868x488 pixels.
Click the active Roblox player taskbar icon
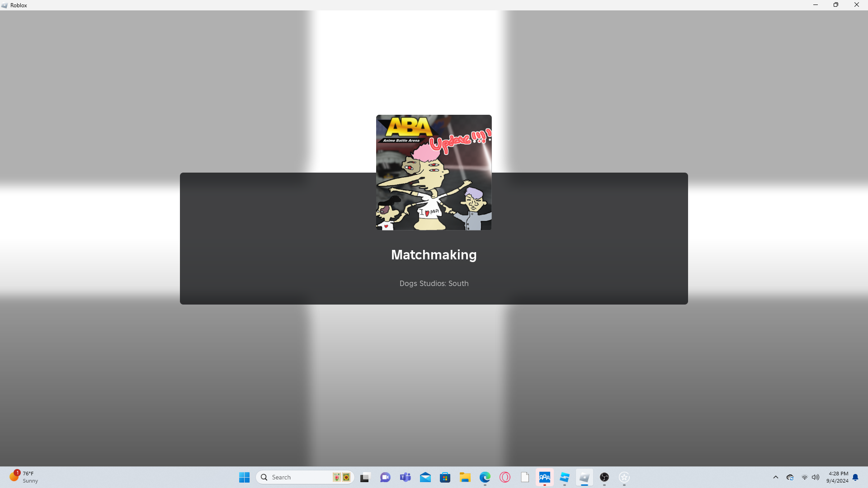pos(584,477)
